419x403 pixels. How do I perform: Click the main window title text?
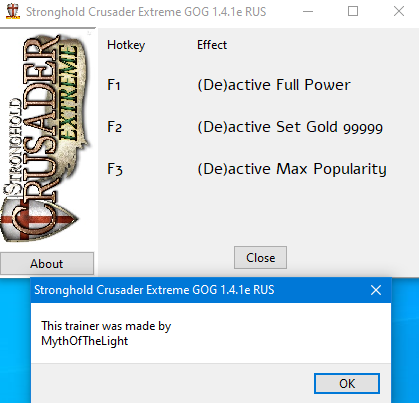point(146,12)
